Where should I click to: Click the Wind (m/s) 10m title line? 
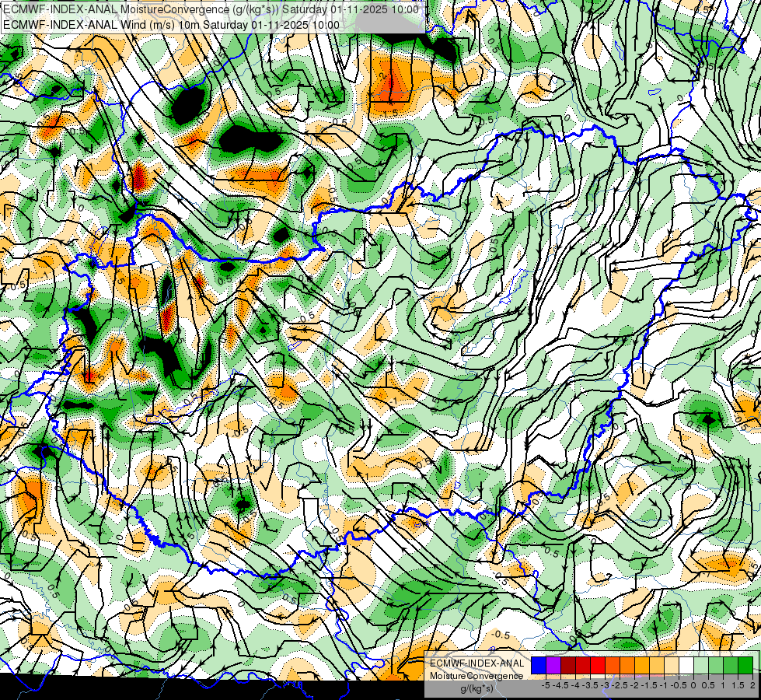(x=171, y=24)
